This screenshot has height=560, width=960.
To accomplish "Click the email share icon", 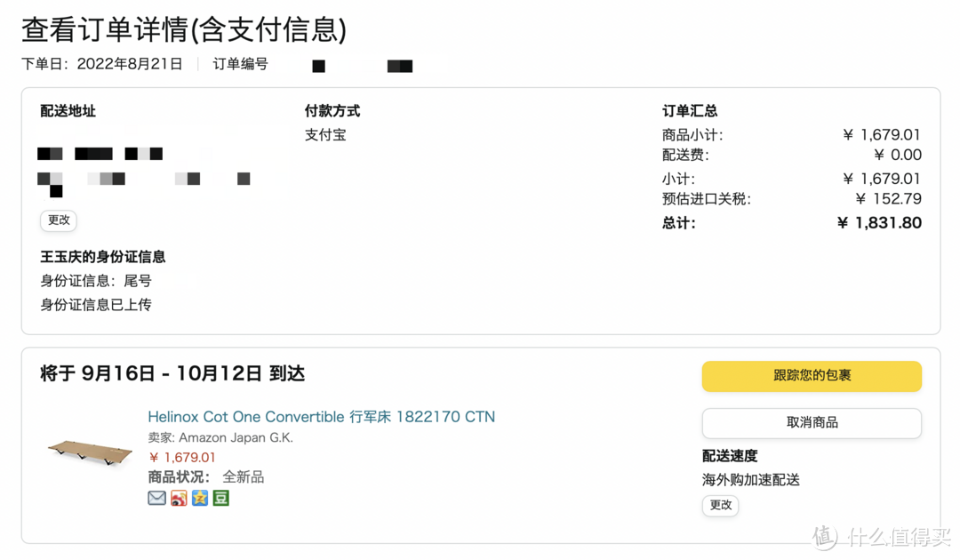I will (157, 498).
